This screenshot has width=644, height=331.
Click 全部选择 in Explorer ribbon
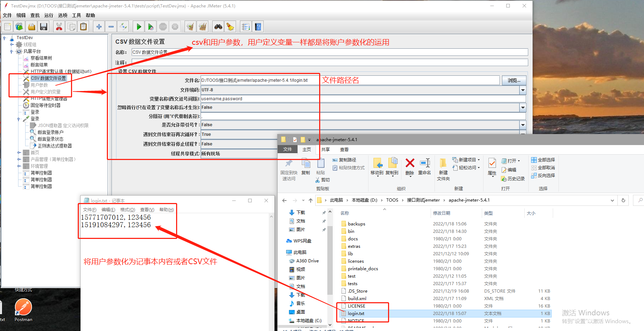(x=543, y=160)
